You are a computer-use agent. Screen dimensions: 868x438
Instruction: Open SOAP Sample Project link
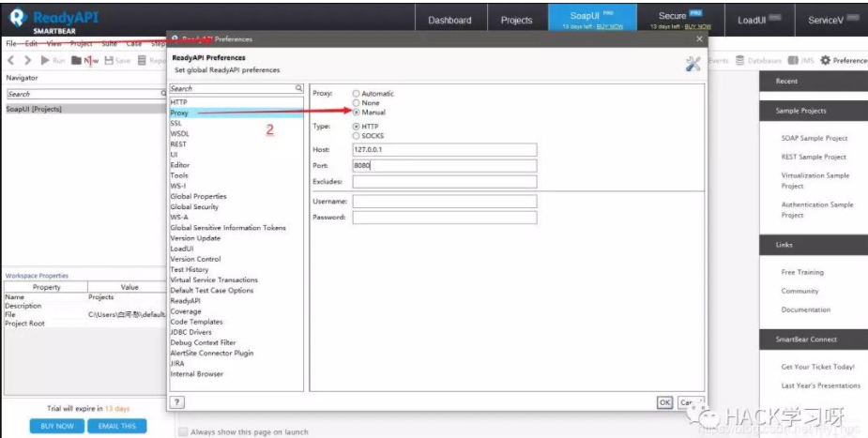[815, 138]
